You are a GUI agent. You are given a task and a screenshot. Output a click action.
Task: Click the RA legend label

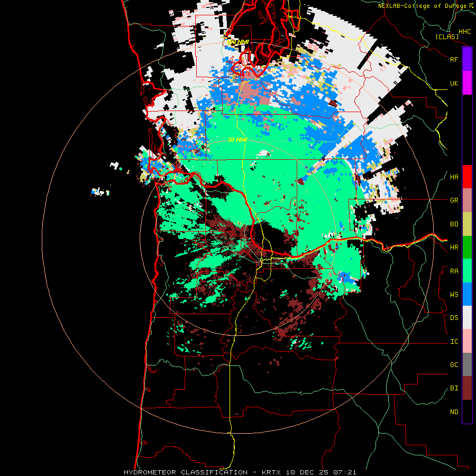coord(454,271)
